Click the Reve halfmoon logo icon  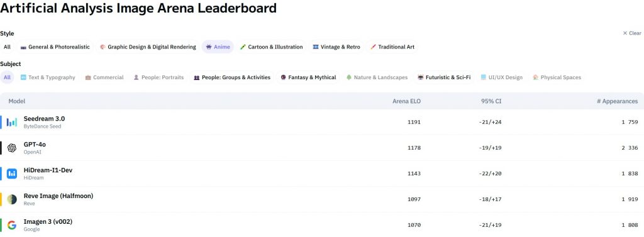(x=12, y=199)
